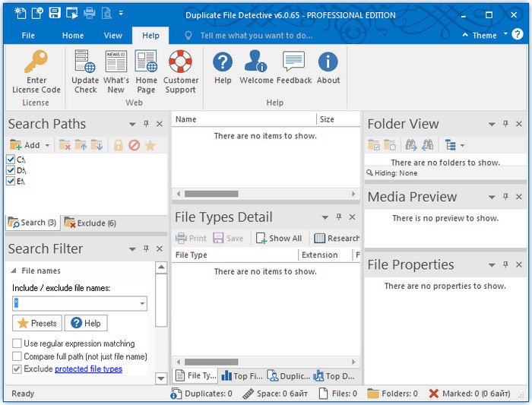Enable Compare full path option
The height and width of the screenshot is (405, 532).
(x=17, y=356)
